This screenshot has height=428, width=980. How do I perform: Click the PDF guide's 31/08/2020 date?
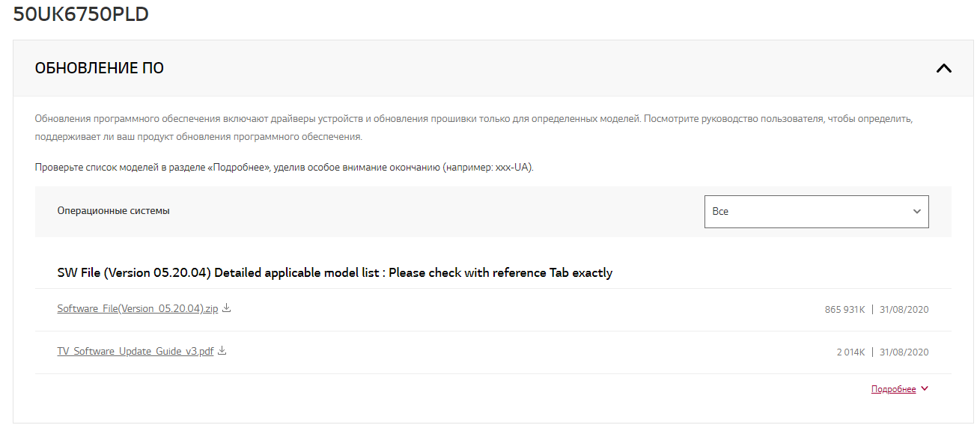coord(904,352)
